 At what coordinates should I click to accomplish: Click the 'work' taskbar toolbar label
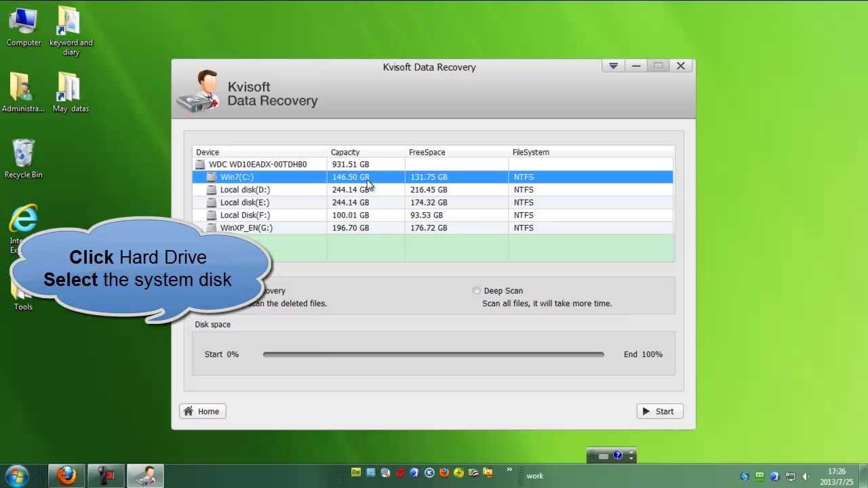click(535, 476)
